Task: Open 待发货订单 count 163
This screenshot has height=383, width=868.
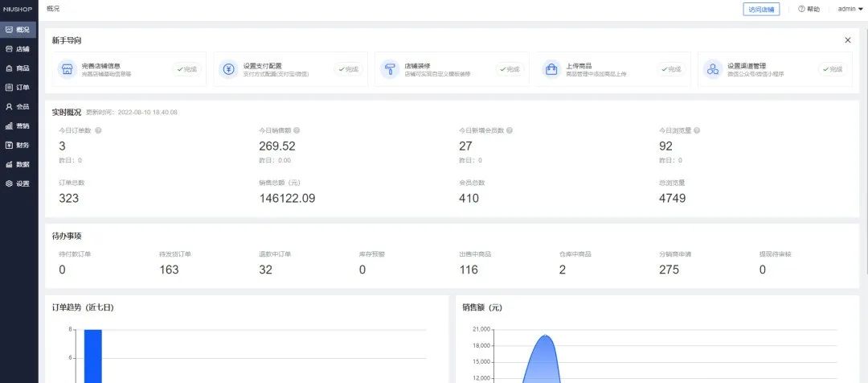Action: (169, 270)
